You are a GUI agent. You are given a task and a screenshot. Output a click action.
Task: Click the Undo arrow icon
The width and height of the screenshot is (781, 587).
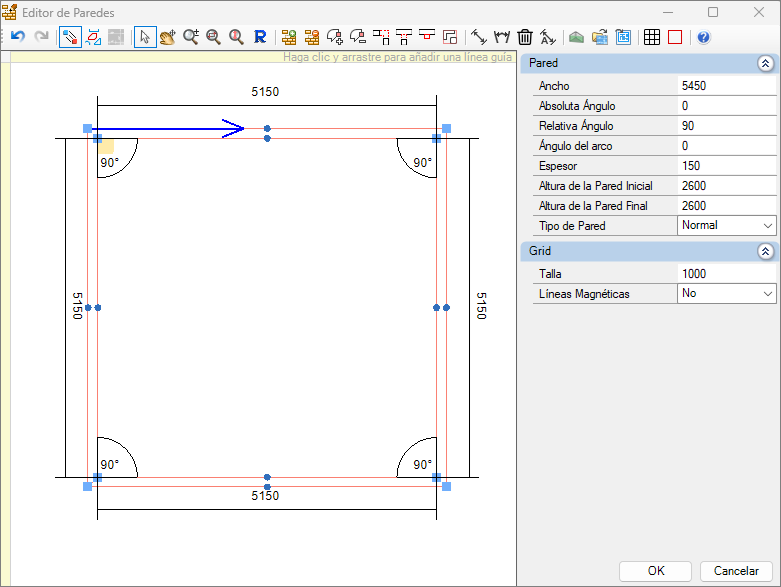pyautogui.click(x=18, y=37)
